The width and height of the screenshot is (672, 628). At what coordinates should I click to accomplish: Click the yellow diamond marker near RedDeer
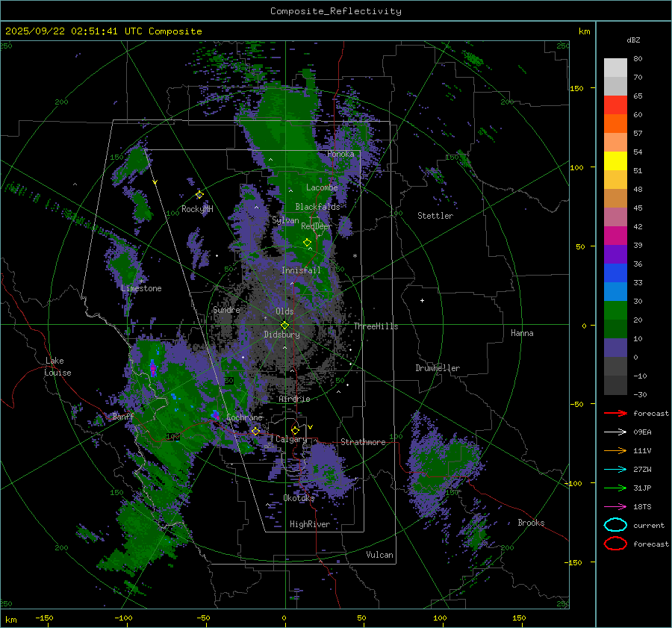[x=307, y=242]
